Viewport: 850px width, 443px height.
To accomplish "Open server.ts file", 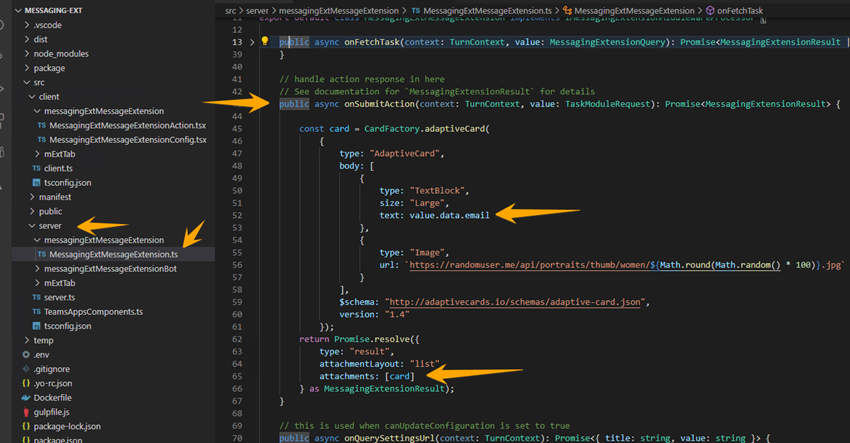I will tap(60, 297).
